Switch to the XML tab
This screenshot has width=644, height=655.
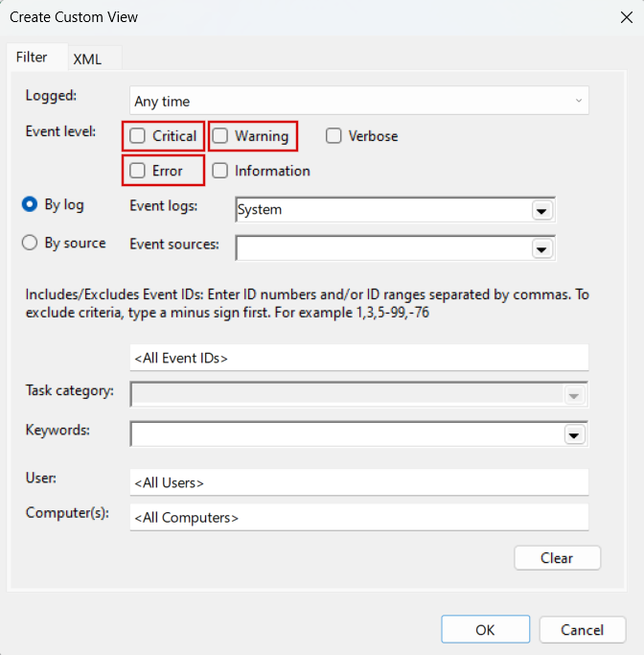(x=87, y=58)
